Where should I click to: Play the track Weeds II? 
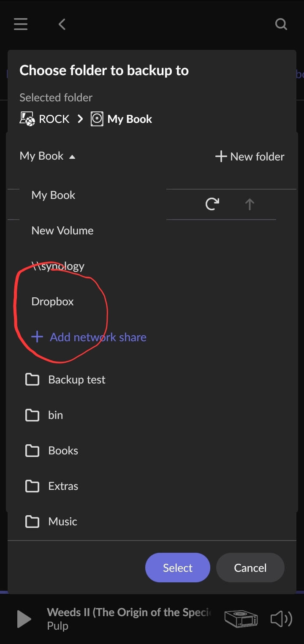point(24,619)
